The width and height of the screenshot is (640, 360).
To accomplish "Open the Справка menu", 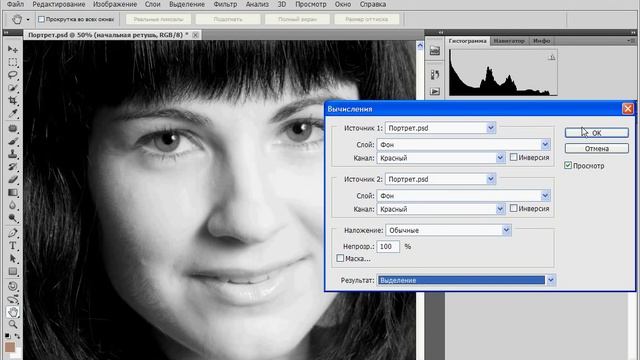I will click(x=373, y=4).
